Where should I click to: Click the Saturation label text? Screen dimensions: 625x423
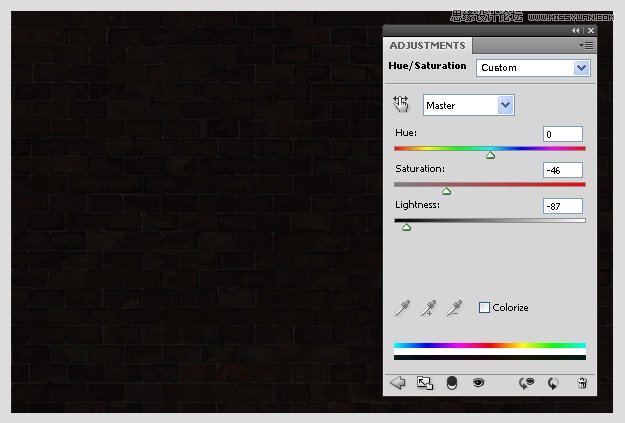click(x=420, y=169)
